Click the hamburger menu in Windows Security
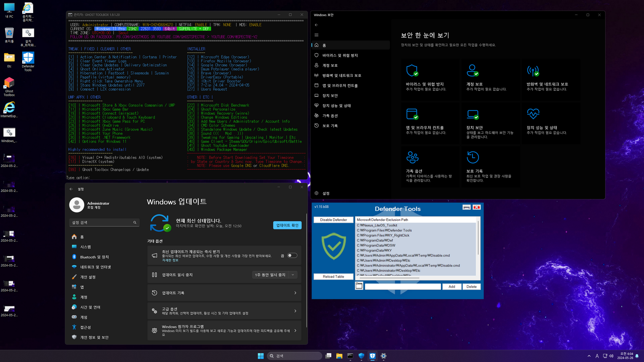The width and height of the screenshot is (644, 362). (316, 35)
